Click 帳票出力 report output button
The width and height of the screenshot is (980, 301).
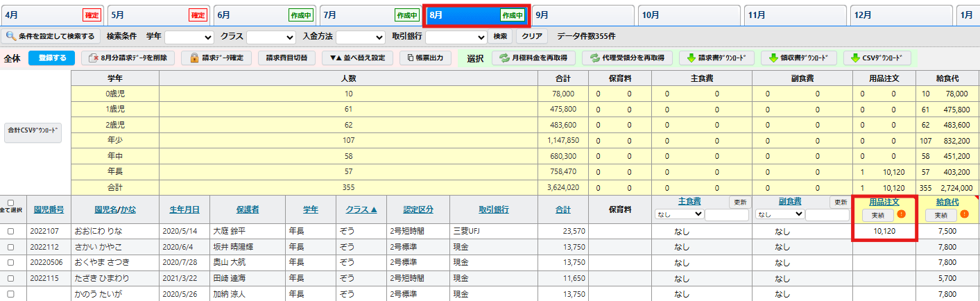point(426,58)
